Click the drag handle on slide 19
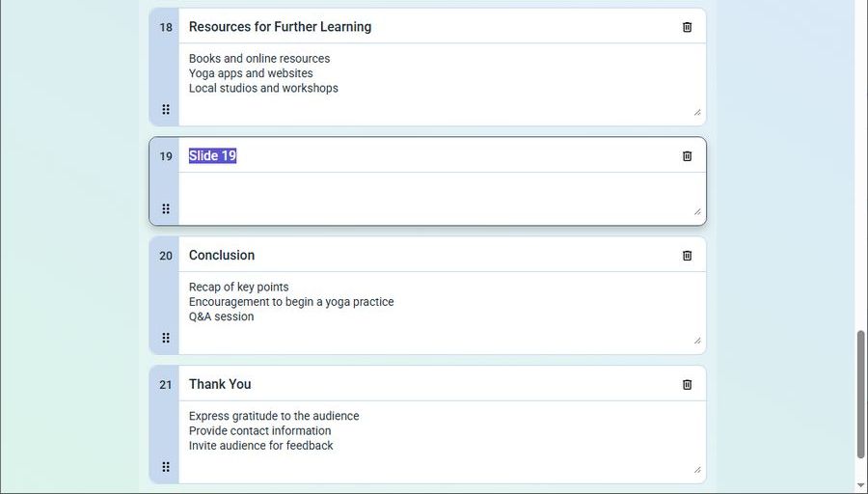The height and width of the screenshot is (494, 868). 166,208
